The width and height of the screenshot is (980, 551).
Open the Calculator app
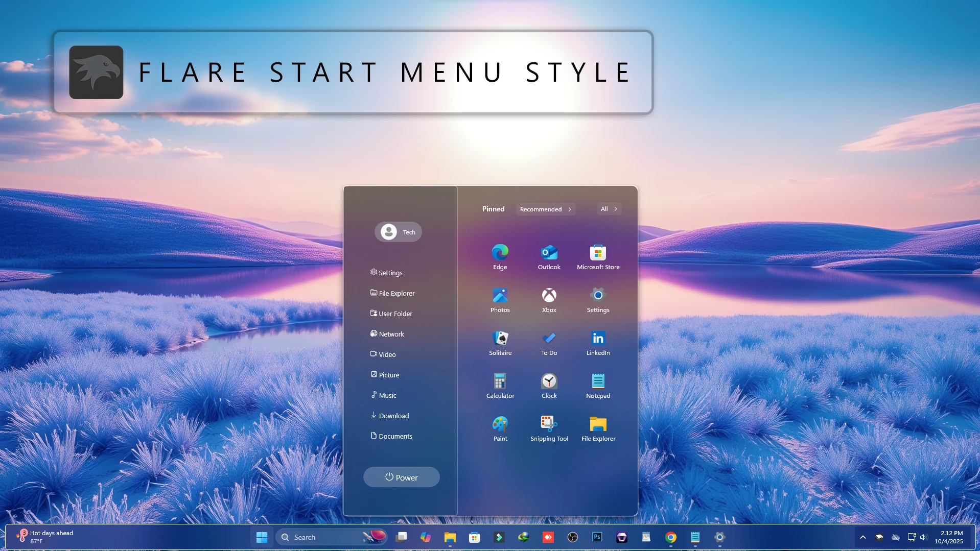pos(500,385)
